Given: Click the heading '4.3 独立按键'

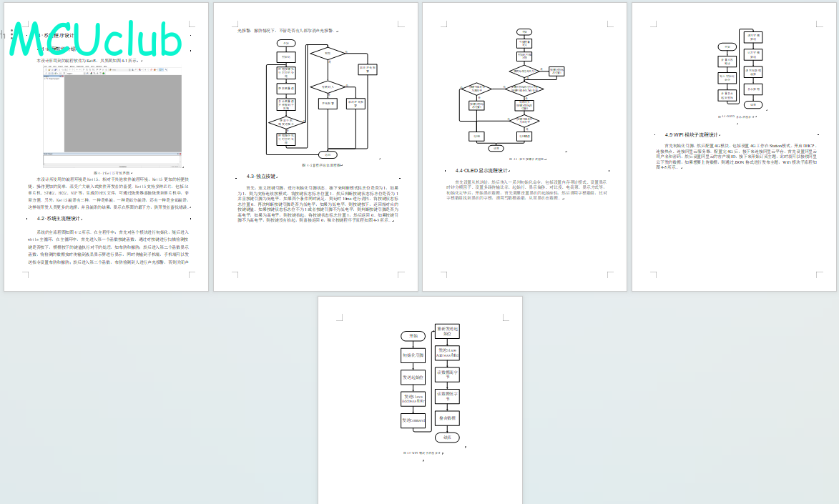Looking at the screenshot, I should point(260,176).
